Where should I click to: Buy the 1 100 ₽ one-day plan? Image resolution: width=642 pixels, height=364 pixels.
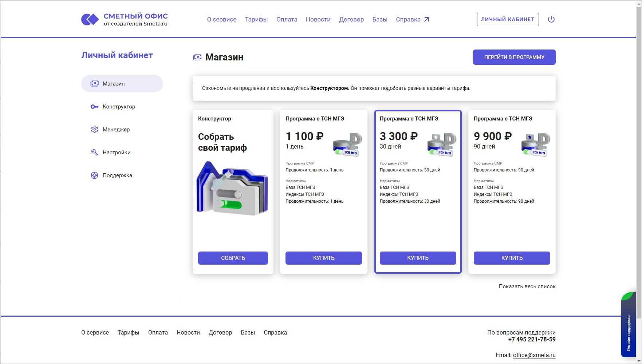[323, 258]
